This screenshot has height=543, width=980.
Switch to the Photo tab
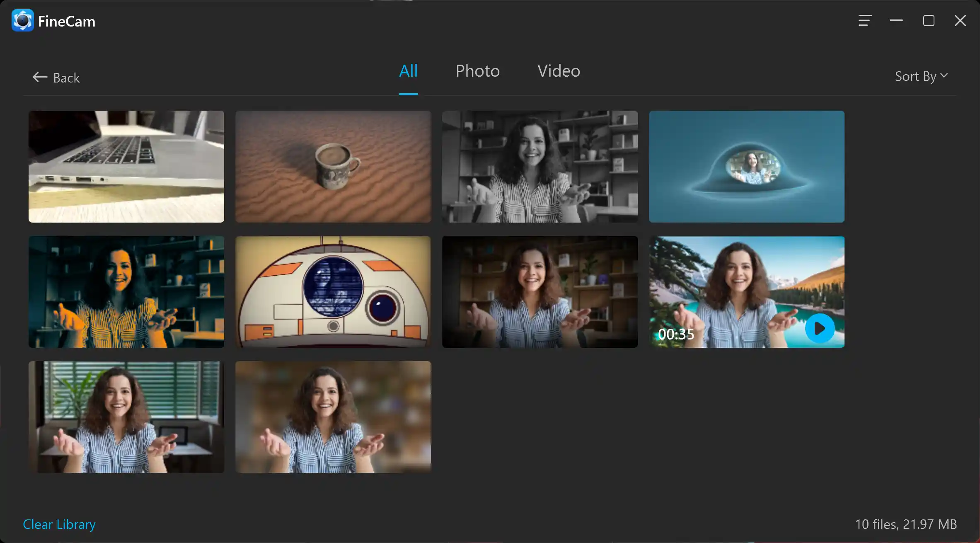(x=477, y=71)
